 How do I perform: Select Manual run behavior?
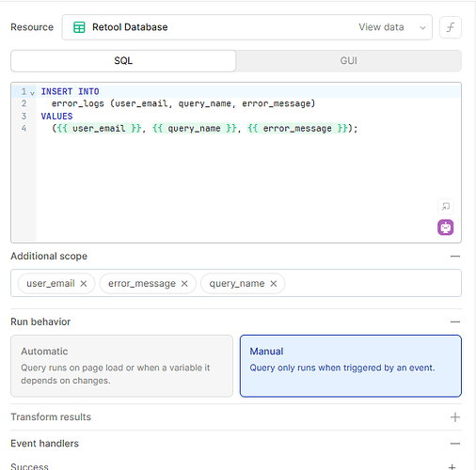(x=351, y=366)
